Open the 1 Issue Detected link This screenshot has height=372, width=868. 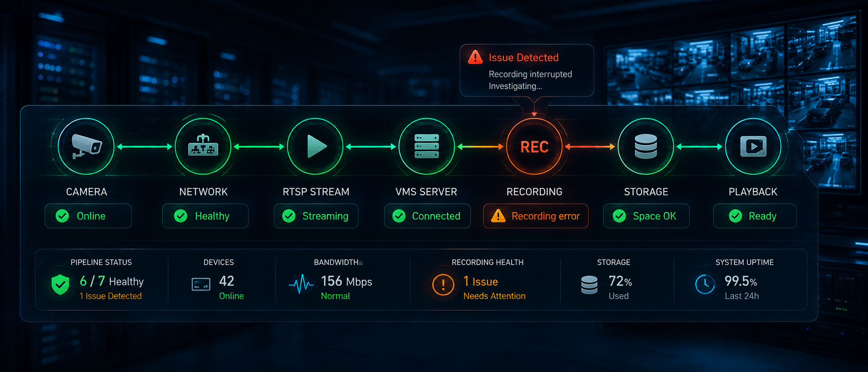pyautogui.click(x=111, y=296)
